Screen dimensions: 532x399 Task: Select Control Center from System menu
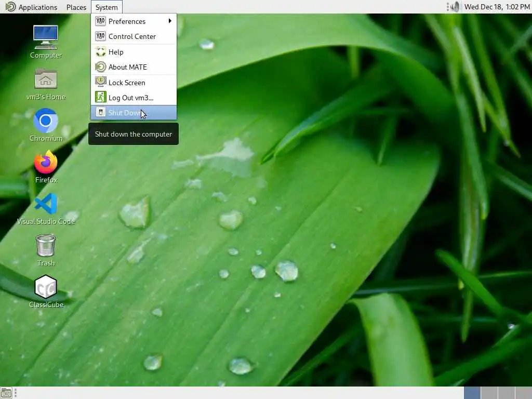pyautogui.click(x=134, y=36)
